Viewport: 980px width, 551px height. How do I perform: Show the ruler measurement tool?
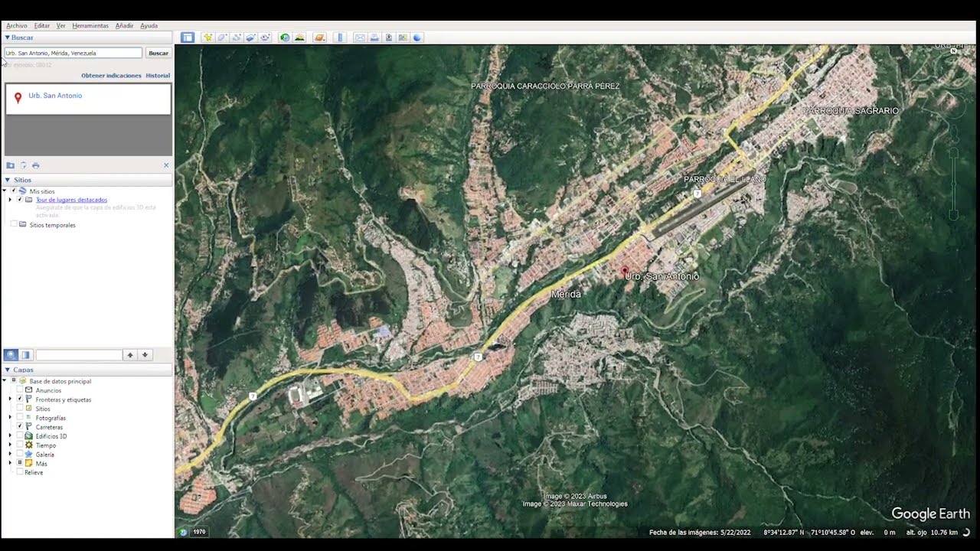340,37
